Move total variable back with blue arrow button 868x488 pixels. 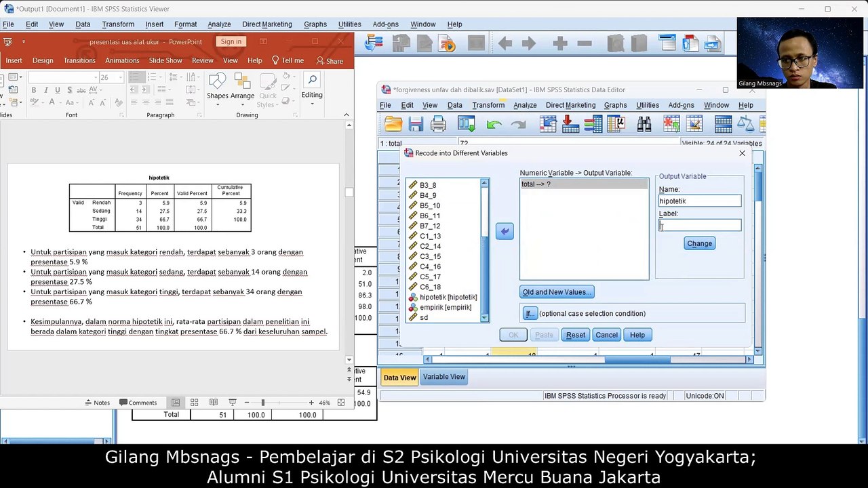505,232
